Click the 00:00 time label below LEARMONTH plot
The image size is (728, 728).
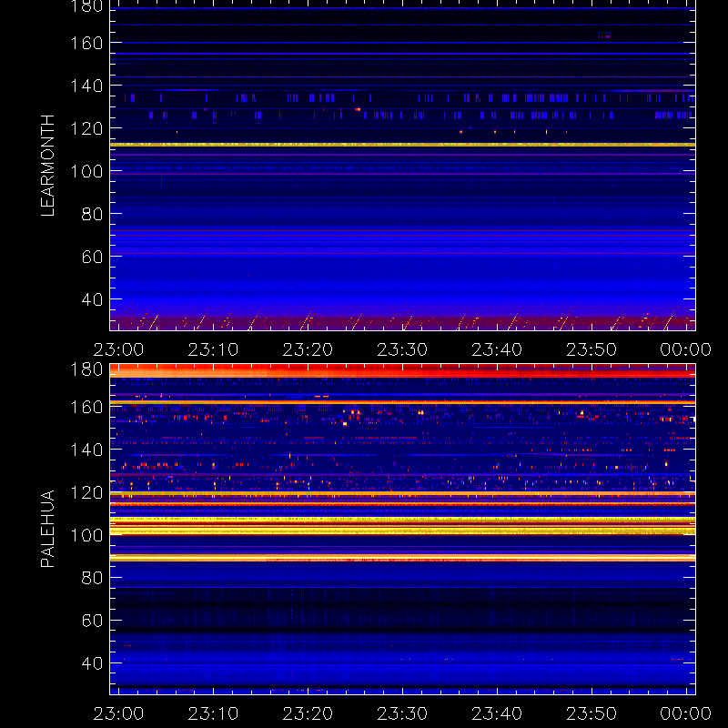tap(686, 349)
